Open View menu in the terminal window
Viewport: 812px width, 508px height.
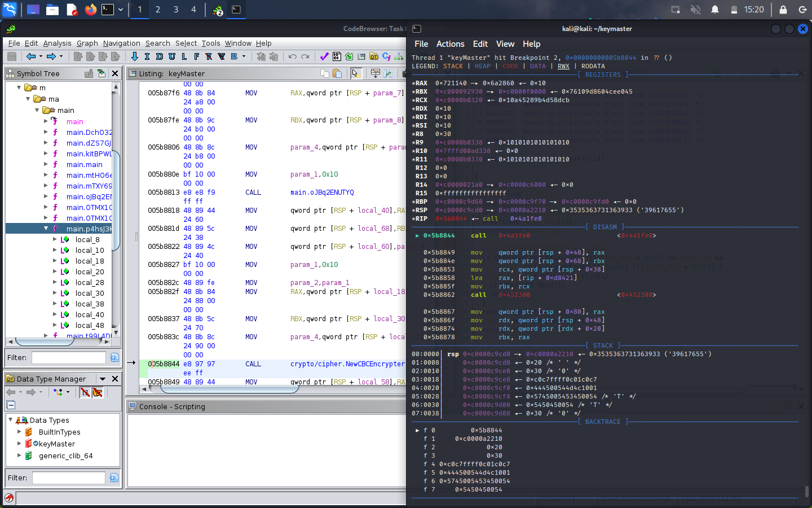click(x=505, y=44)
